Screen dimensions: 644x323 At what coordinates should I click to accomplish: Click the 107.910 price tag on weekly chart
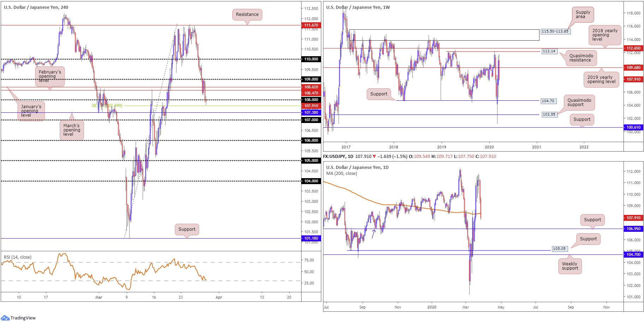point(633,79)
